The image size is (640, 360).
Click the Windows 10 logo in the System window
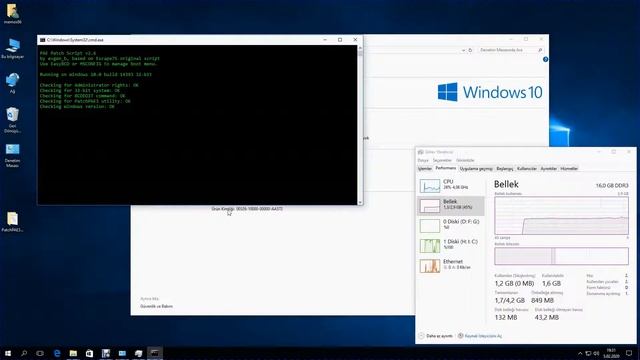[490, 92]
